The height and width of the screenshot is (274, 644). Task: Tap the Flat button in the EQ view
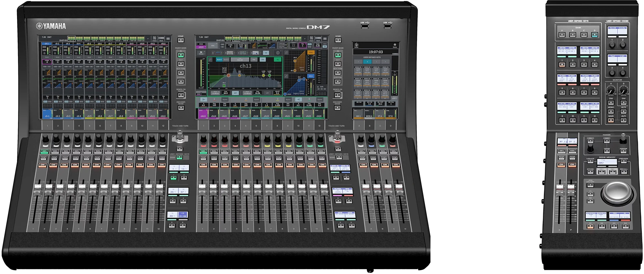click(254, 60)
